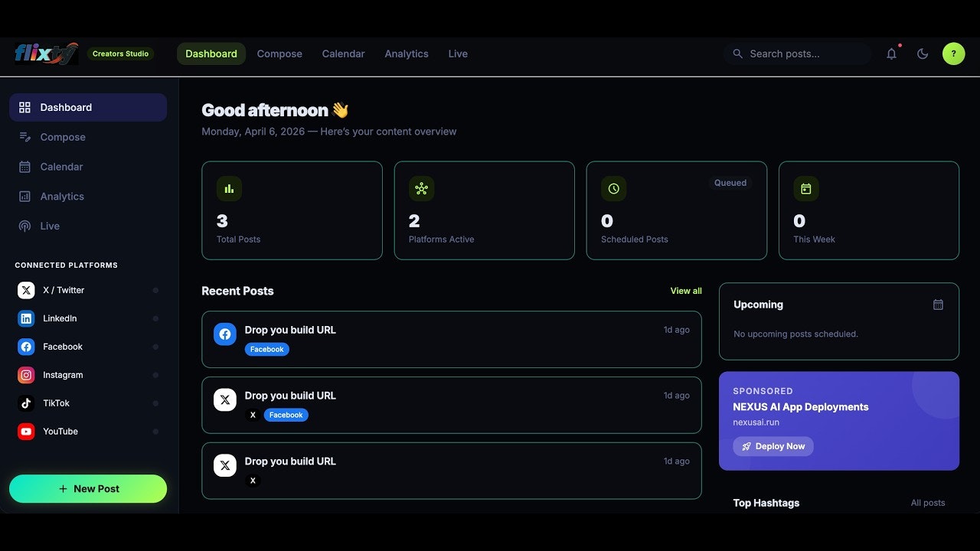Toggle Facebook connection status dot
Viewport: 980px width, 551px height.
pos(155,347)
